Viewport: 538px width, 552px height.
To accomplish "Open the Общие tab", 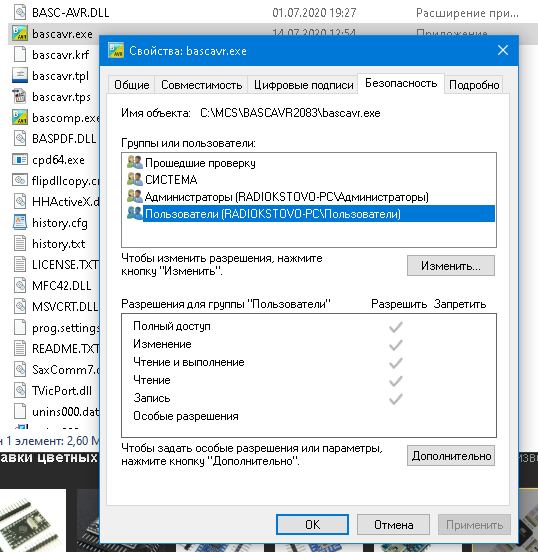I will click(x=131, y=85).
